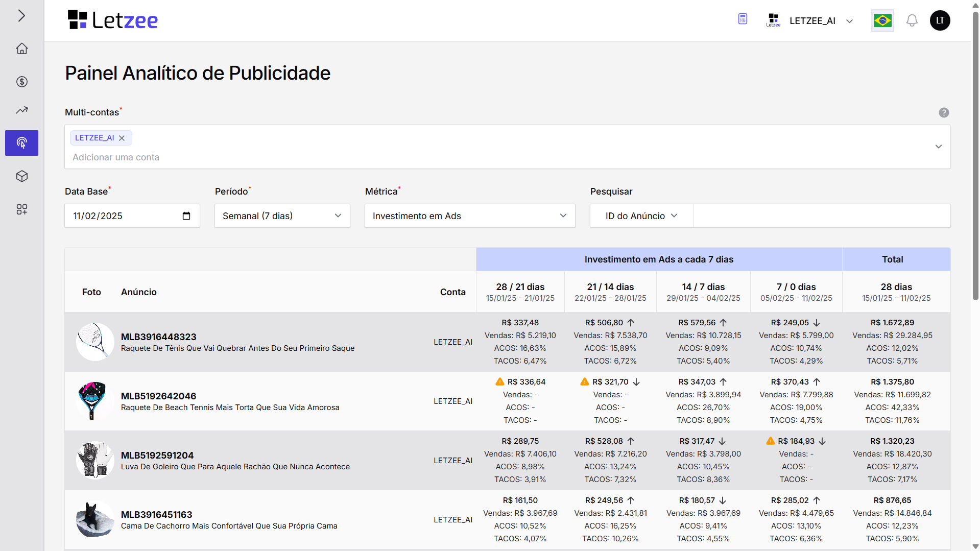Open the Métrica Investimento em Ads dropdown
The height and width of the screenshot is (551, 980).
pyautogui.click(x=469, y=216)
